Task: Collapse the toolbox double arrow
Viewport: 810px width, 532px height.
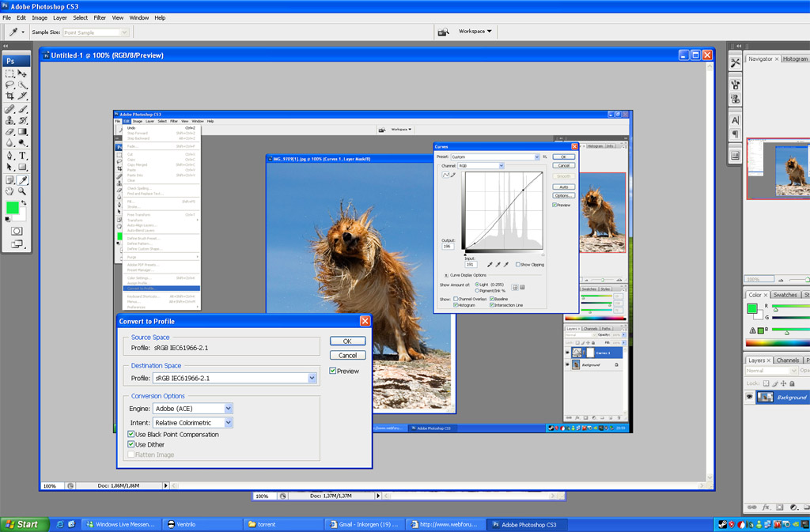Action: tap(6, 46)
